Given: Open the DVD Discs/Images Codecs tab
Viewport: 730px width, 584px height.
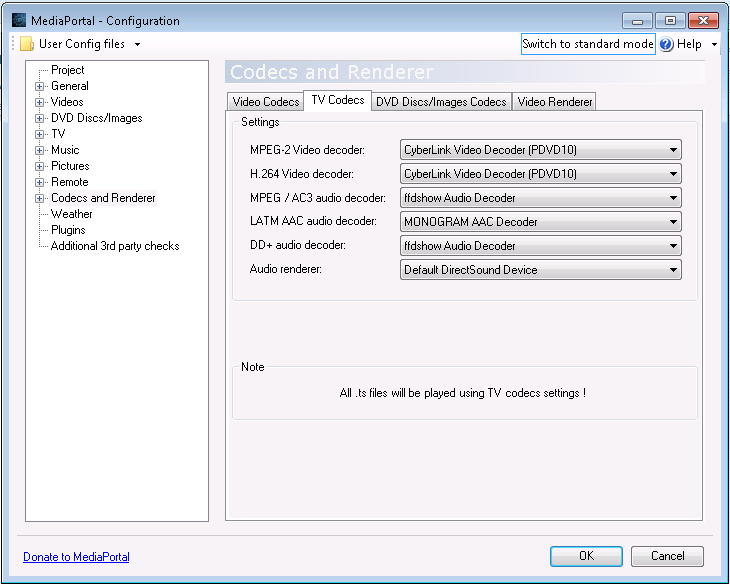Looking at the screenshot, I should pyautogui.click(x=441, y=102).
